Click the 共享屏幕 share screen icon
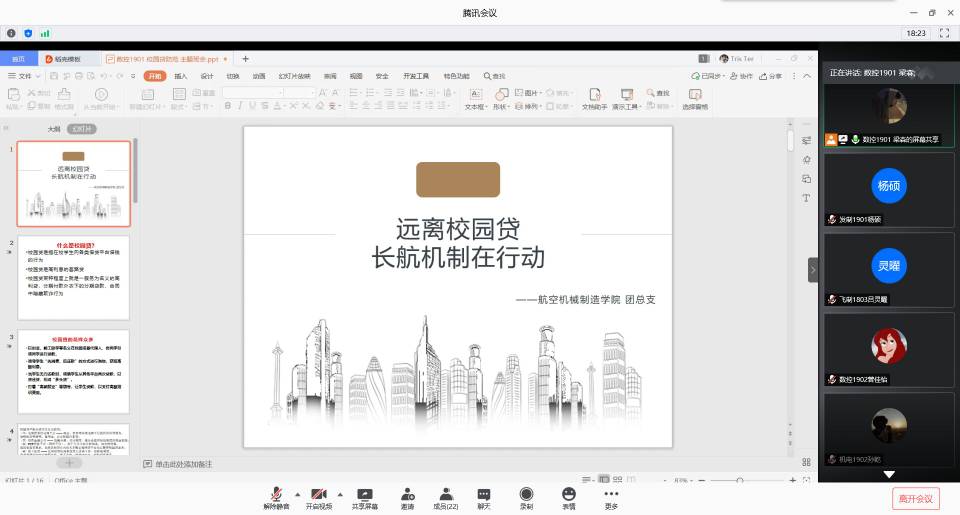 (x=364, y=494)
